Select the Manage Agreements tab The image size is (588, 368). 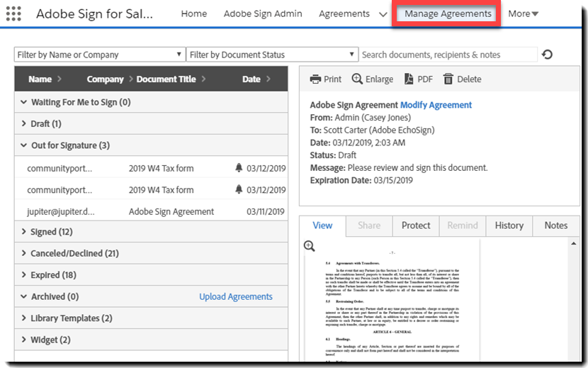[x=448, y=14]
